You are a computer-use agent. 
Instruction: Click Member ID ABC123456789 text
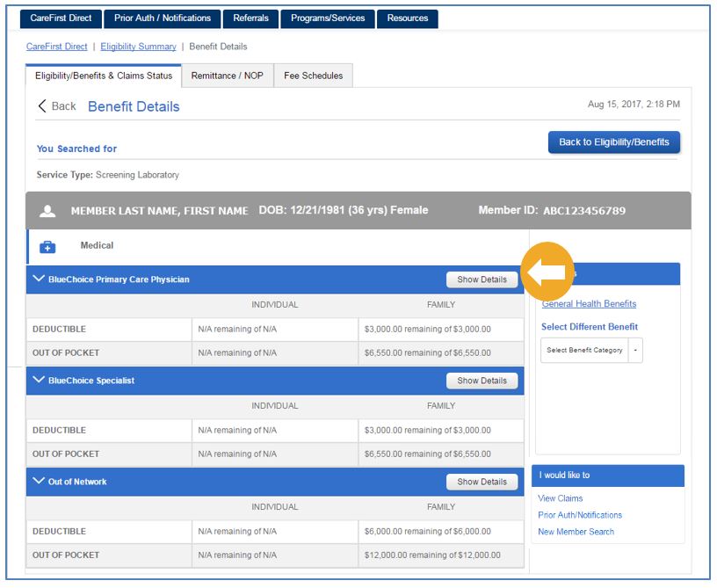(552, 210)
